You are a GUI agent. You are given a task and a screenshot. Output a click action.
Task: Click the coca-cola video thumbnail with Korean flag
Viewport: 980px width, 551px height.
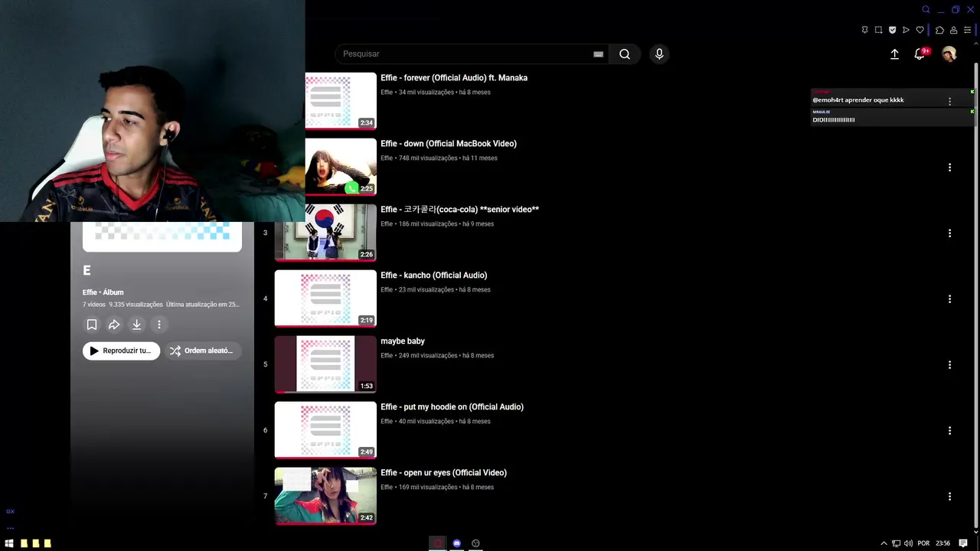pyautogui.click(x=325, y=233)
